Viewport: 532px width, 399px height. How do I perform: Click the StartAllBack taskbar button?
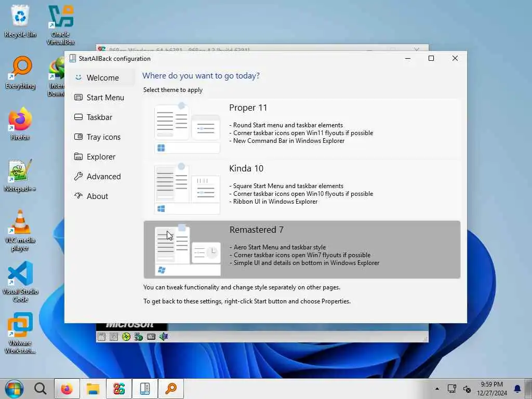pyautogui.click(x=145, y=389)
